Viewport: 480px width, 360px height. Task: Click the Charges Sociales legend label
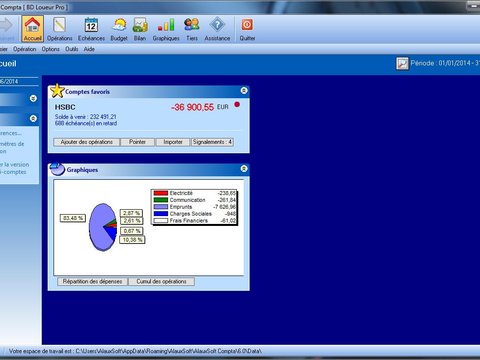point(191,214)
